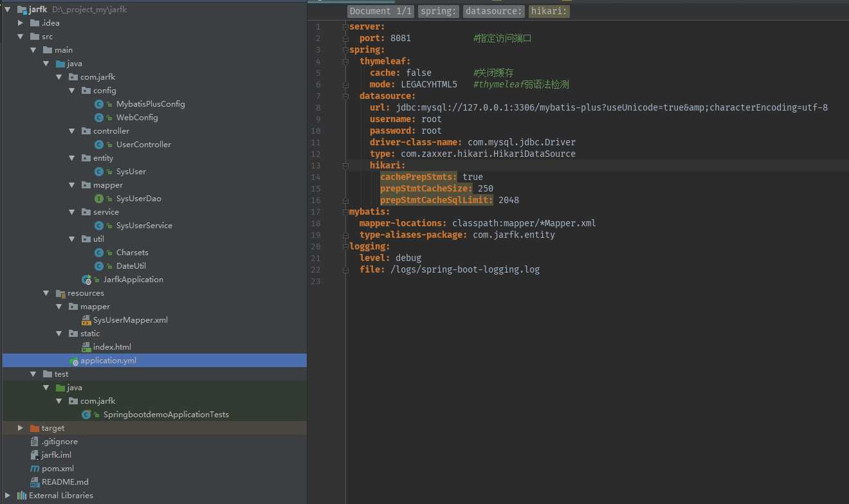Click the External Libraries icon

[x=22, y=496]
